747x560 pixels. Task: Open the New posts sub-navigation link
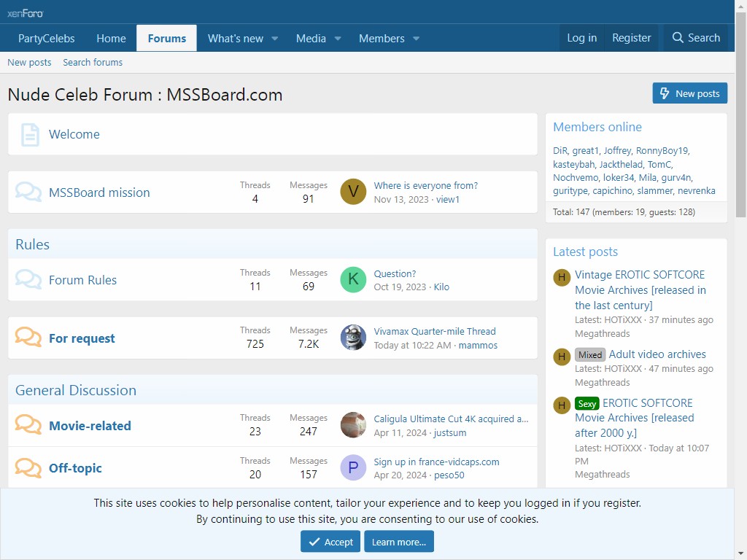point(29,63)
